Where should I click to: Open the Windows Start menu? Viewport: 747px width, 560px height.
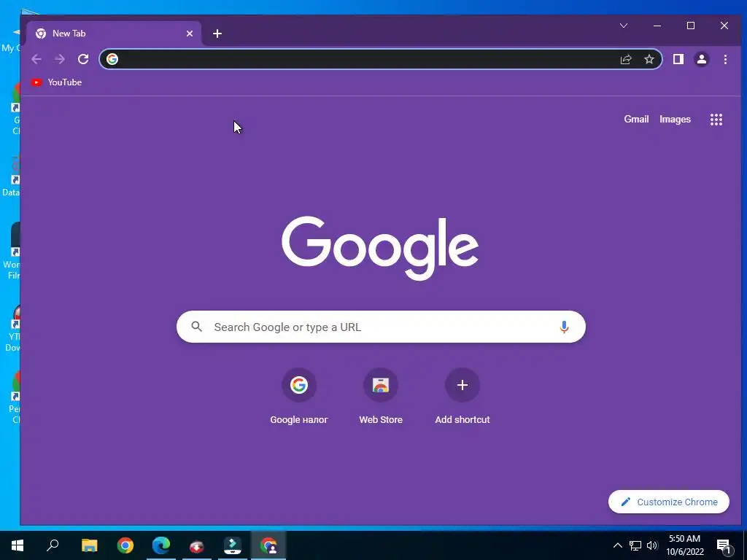18,545
